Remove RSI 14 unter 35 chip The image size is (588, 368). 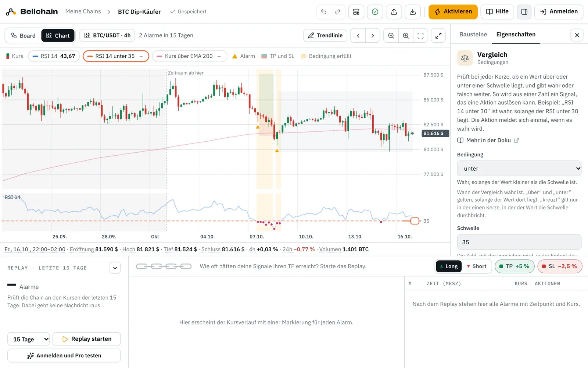pyautogui.click(x=141, y=56)
